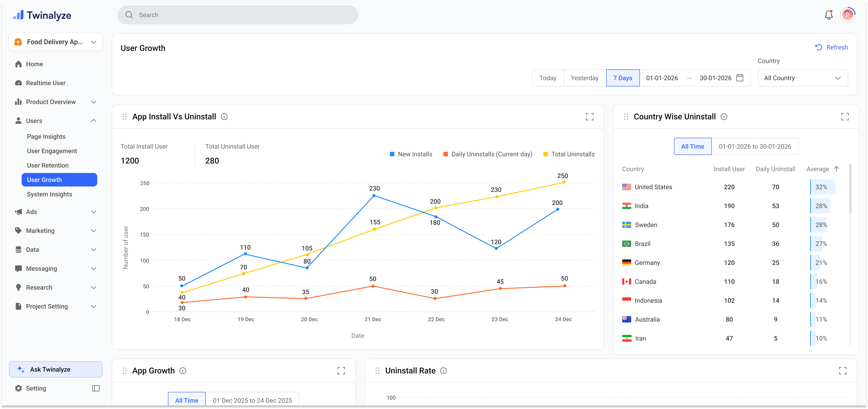Click the search magnifier icon
Viewport: 868px width, 409px height.
click(x=129, y=15)
